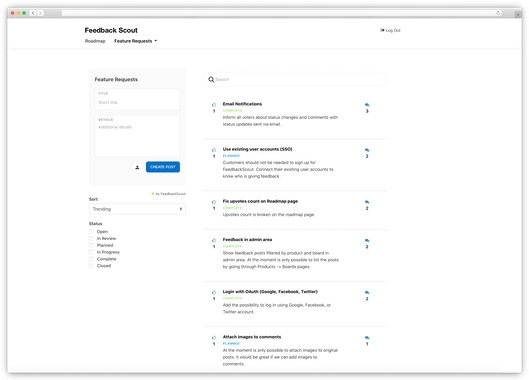Open the Attach images to comments title
529x380 pixels.
[252, 337]
